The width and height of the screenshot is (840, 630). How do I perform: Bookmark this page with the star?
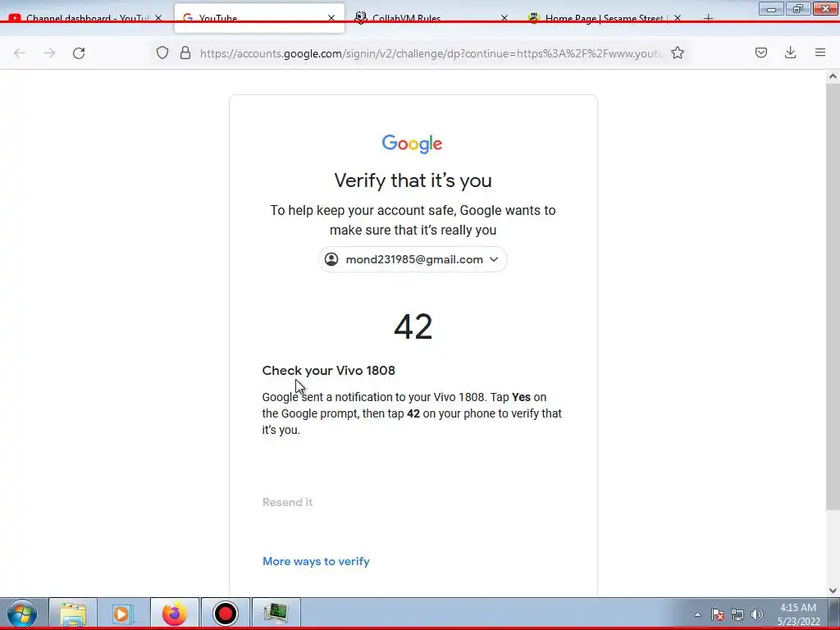677,52
